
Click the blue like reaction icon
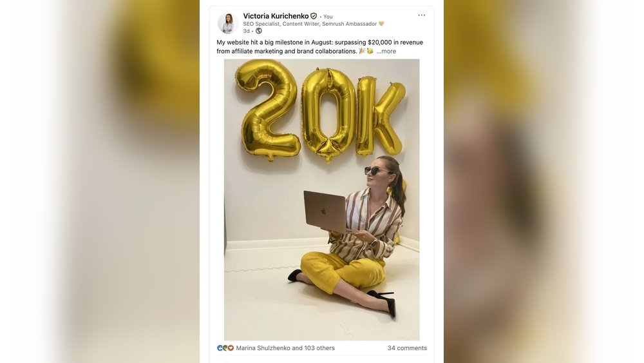pos(220,348)
